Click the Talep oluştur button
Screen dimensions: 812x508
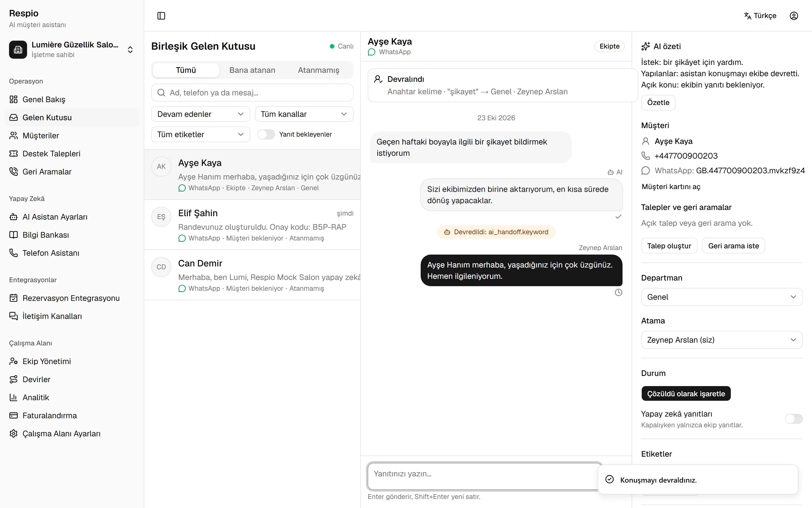tap(669, 246)
